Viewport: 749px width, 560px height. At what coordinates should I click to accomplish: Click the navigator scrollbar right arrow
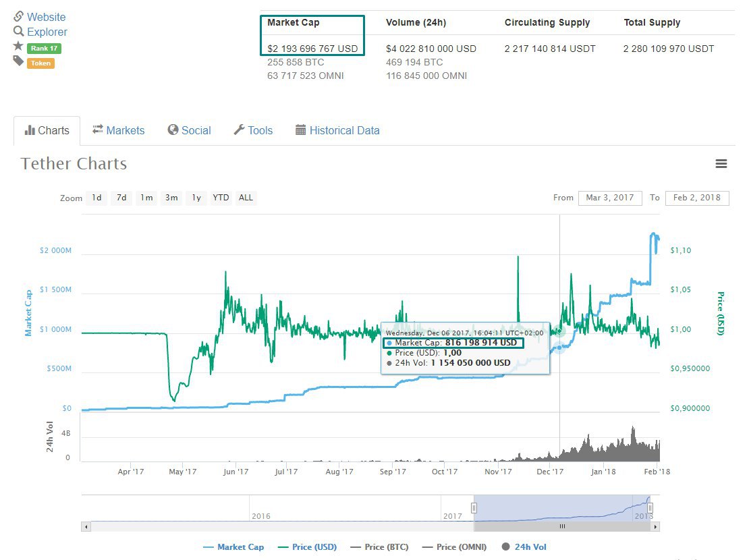coord(655,526)
